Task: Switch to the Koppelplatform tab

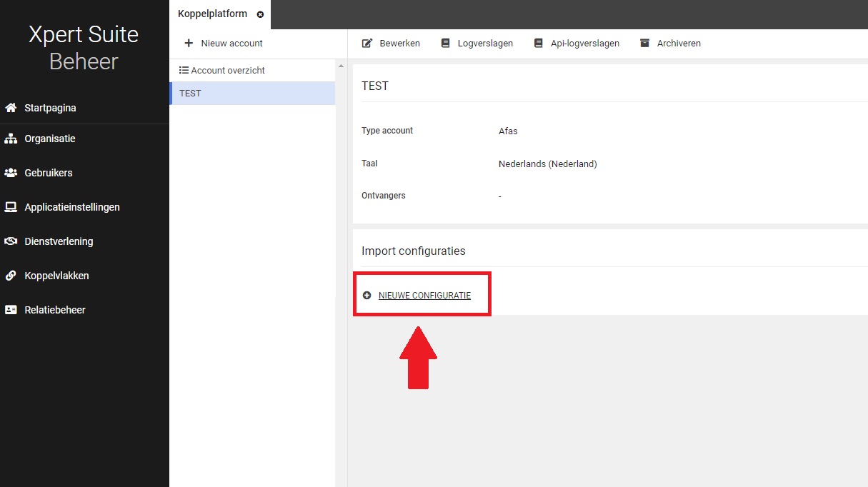Action: point(212,14)
